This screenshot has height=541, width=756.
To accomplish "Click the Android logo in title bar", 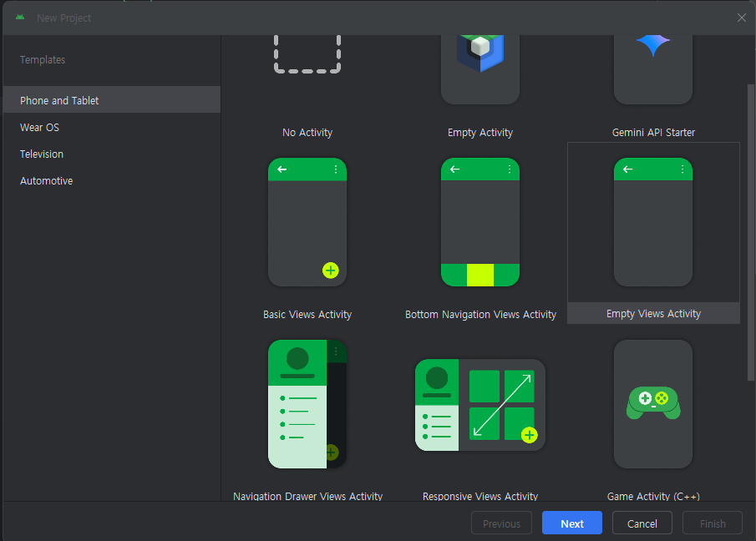I will [x=20, y=18].
